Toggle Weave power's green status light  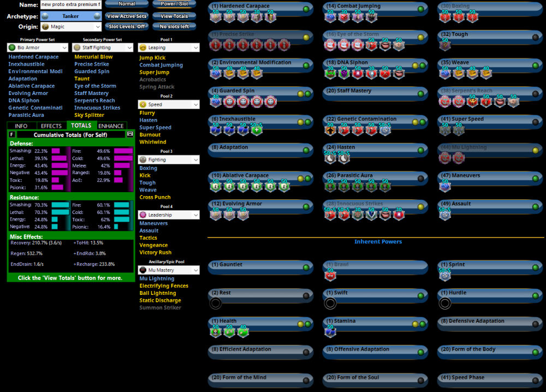(x=536, y=66)
